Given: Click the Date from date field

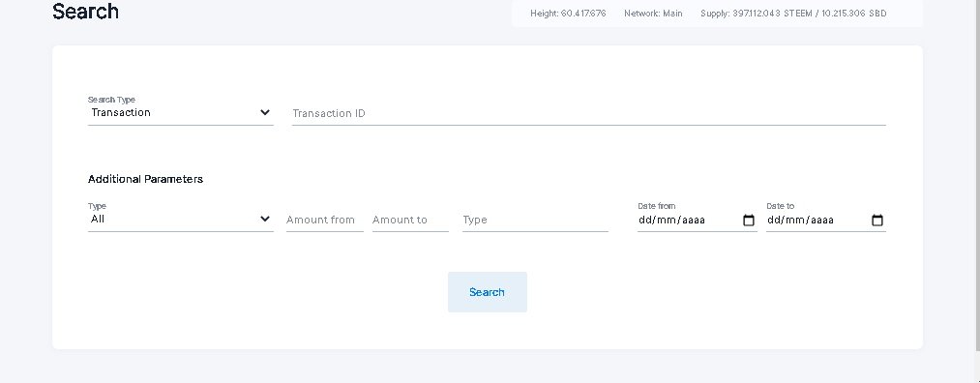Looking at the screenshot, I should pyautogui.click(x=697, y=220).
